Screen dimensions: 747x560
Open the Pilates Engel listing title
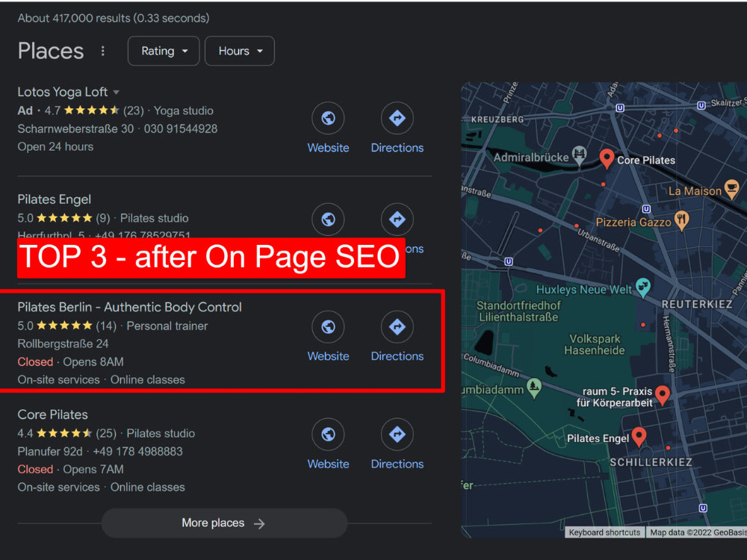coord(55,199)
